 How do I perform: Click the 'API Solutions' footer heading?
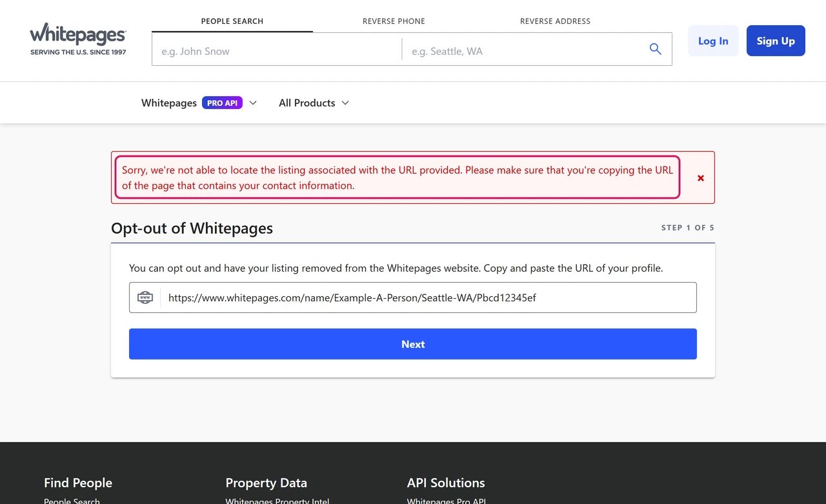point(446,483)
